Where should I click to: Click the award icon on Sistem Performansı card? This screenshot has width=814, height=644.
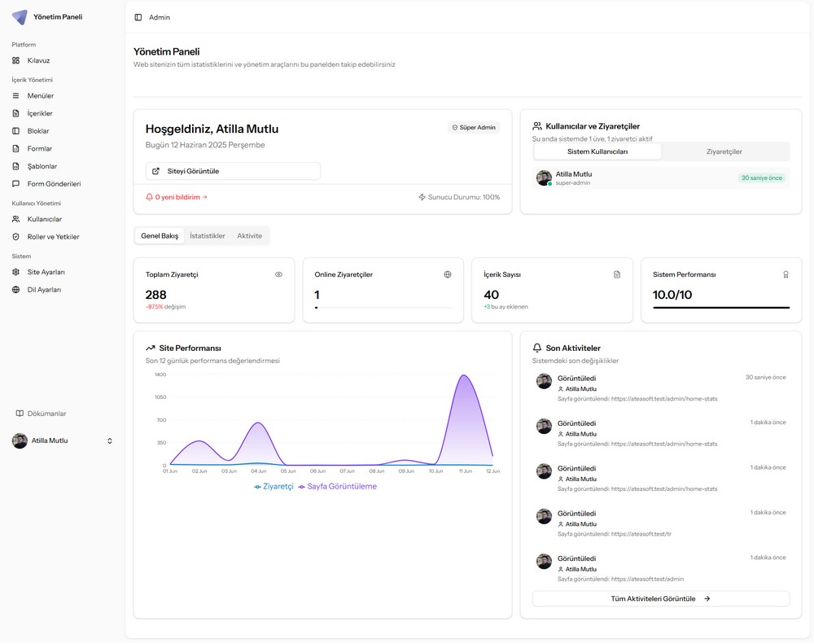[x=786, y=274]
